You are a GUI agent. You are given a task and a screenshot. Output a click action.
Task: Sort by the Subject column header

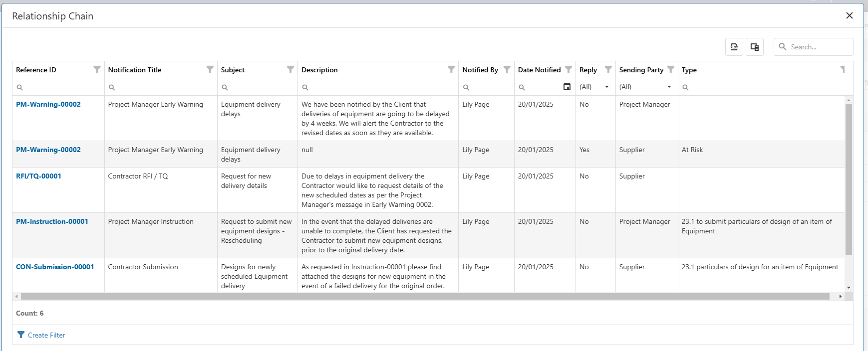[233, 70]
